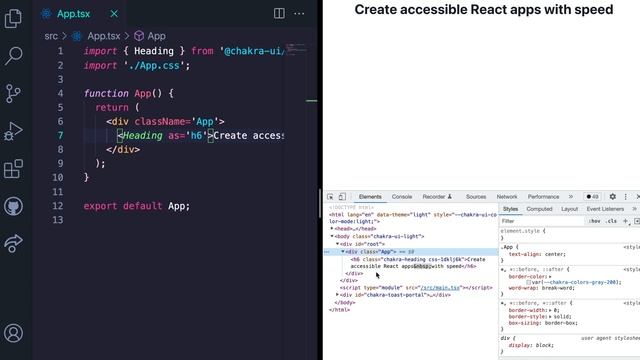Collapse the div id root node
The image size is (640, 360).
338,244
